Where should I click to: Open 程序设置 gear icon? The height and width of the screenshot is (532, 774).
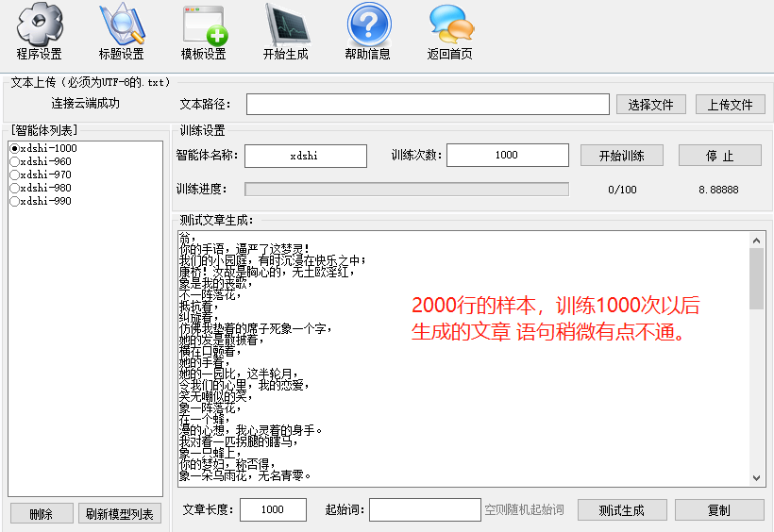[39, 25]
